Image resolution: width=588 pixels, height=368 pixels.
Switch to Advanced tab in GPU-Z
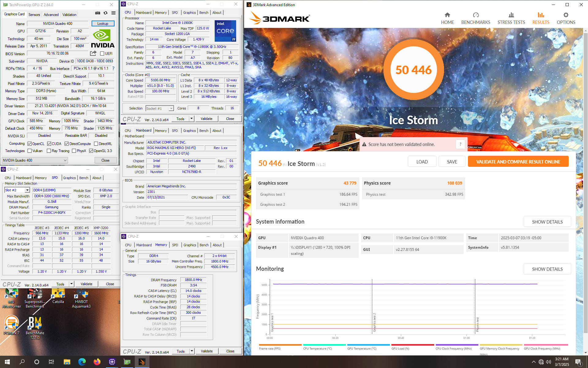click(51, 14)
